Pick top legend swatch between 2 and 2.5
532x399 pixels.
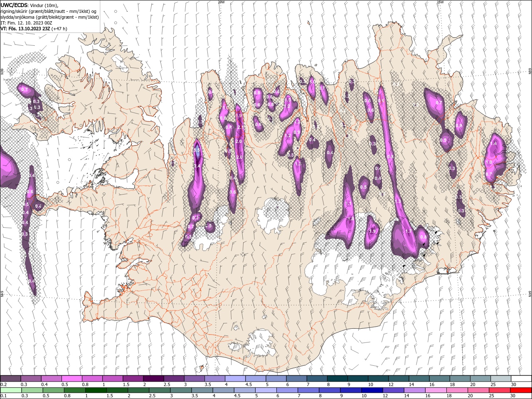[153, 379]
